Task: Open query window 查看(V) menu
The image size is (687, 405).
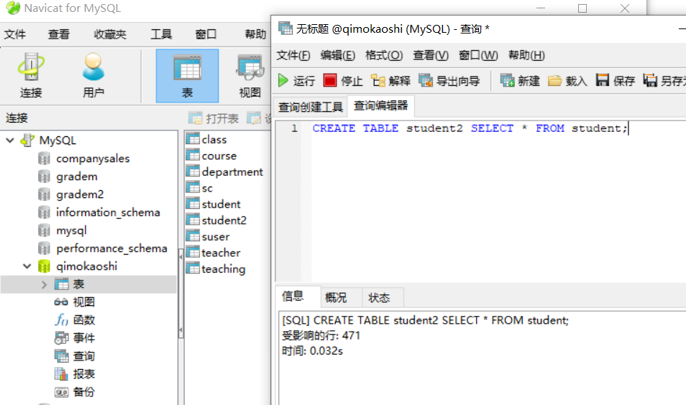Action: point(431,55)
